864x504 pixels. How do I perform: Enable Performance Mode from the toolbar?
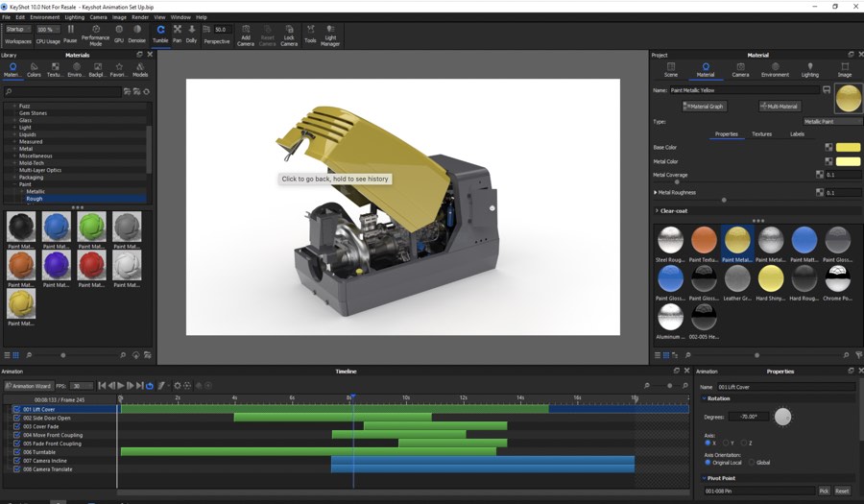pyautogui.click(x=95, y=30)
